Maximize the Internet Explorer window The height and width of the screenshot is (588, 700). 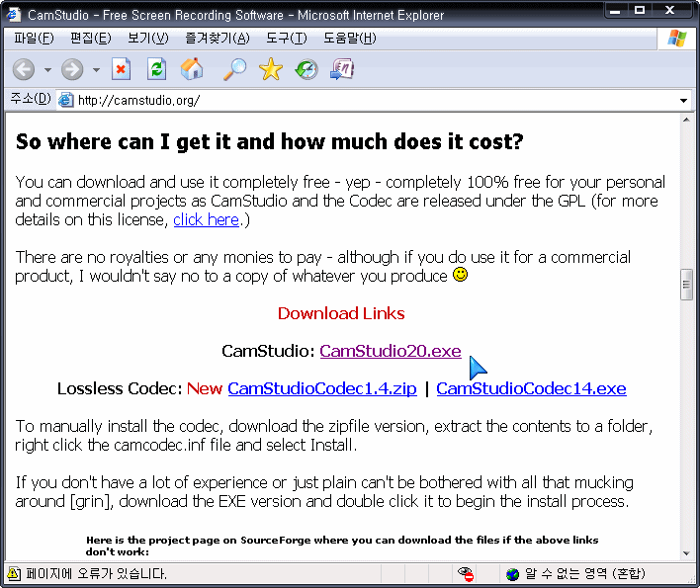(640, 11)
